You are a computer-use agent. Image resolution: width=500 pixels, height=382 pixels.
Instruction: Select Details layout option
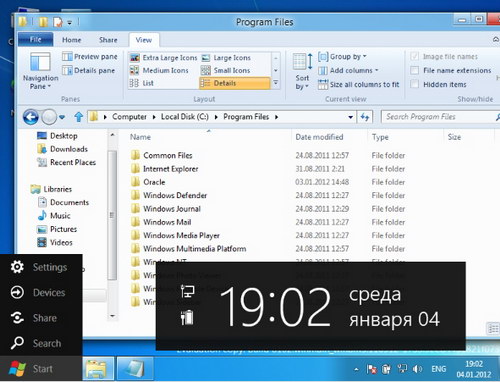pos(235,83)
